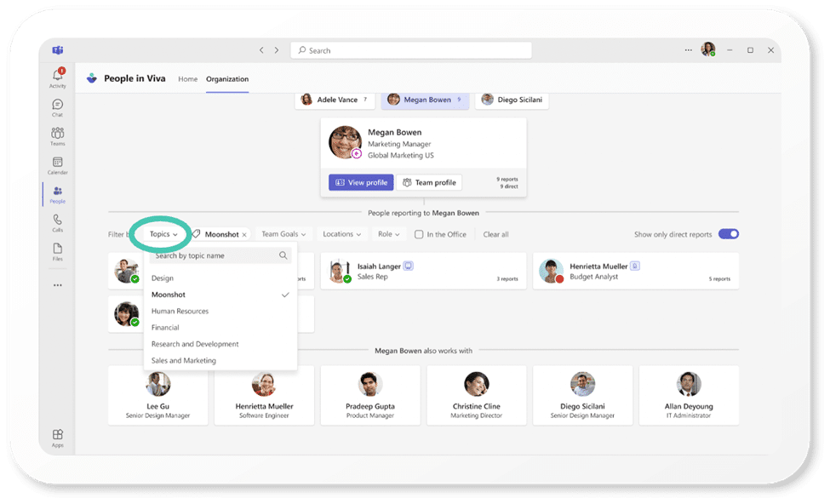Deselect the checked Moonshot topic

pos(220,295)
